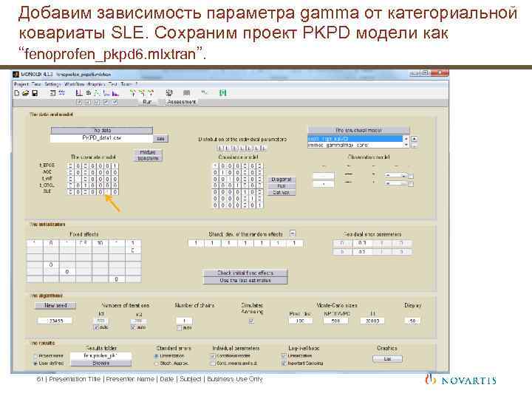532x399 pixels.
Task: Open first observation model dropdown
Action: [395, 176]
